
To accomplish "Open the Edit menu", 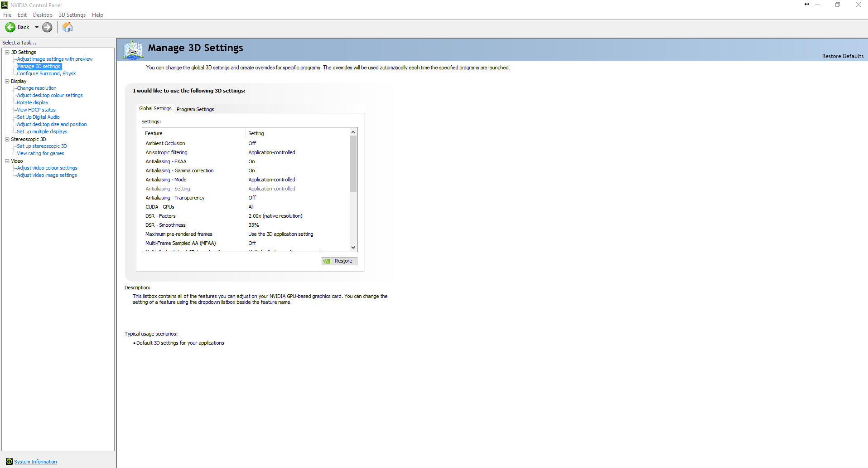I will 22,15.
